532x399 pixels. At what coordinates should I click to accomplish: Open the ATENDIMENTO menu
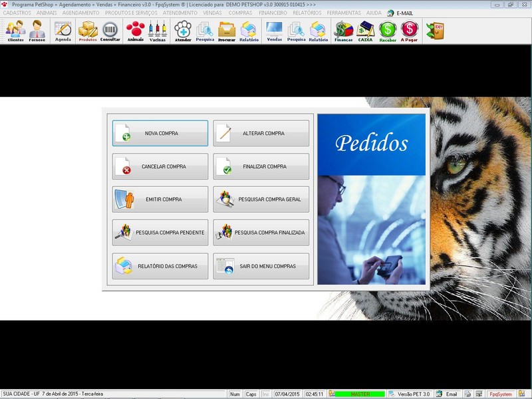(x=180, y=13)
